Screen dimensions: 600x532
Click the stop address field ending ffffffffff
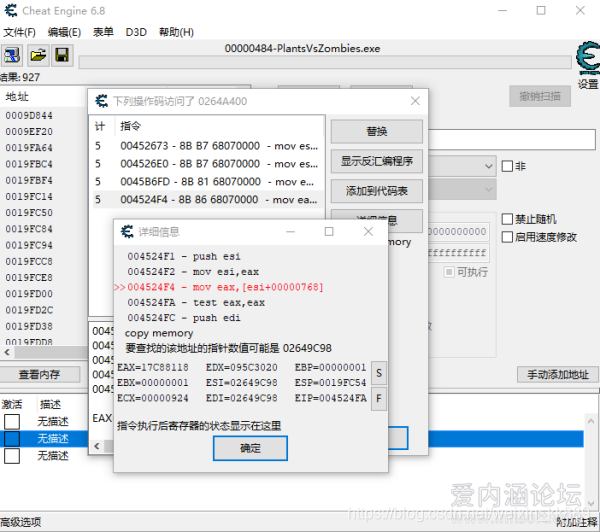[458, 253]
